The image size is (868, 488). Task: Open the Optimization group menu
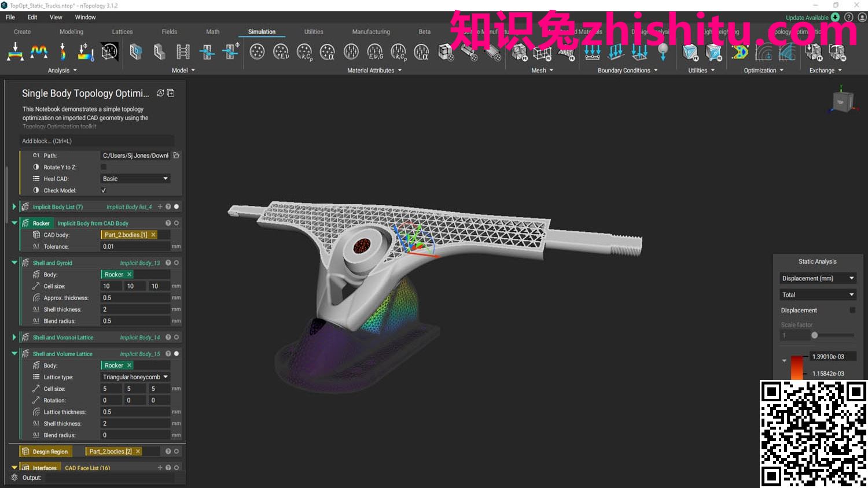764,71
